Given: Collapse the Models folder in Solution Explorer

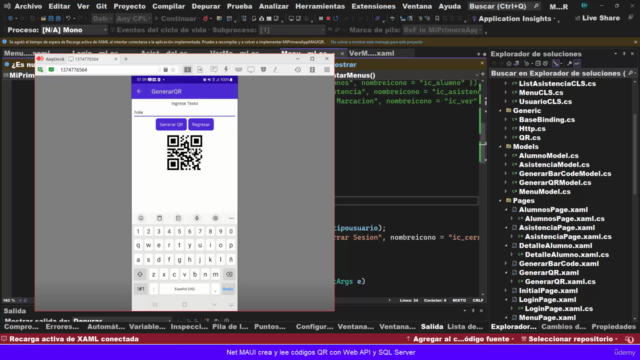Looking at the screenshot, I should coord(500,147).
